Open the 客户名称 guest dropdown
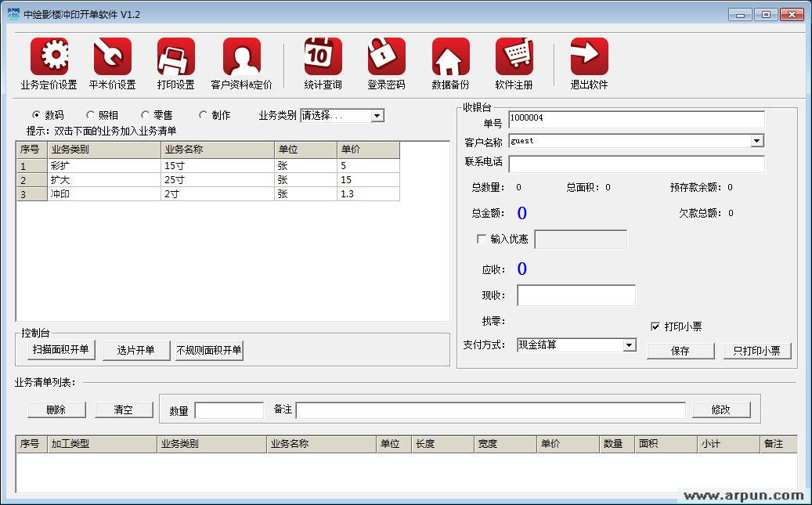 click(x=757, y=141)
